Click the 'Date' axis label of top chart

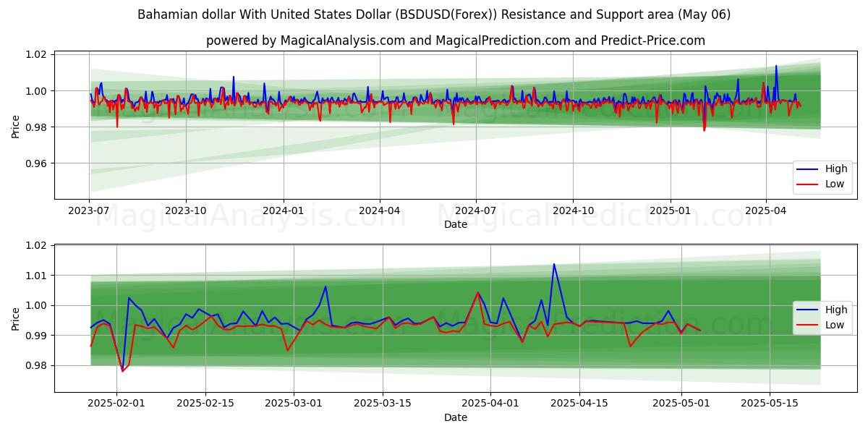456,224
